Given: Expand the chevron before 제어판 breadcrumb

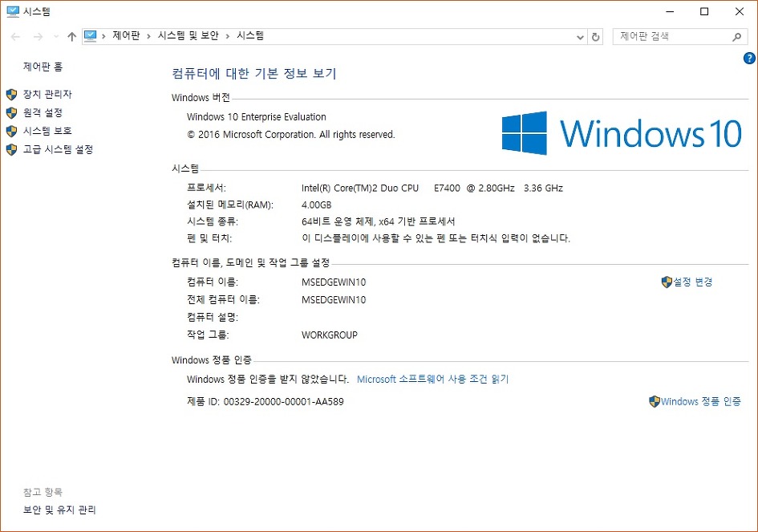Looking at the screenshot, I should (103, 36).
